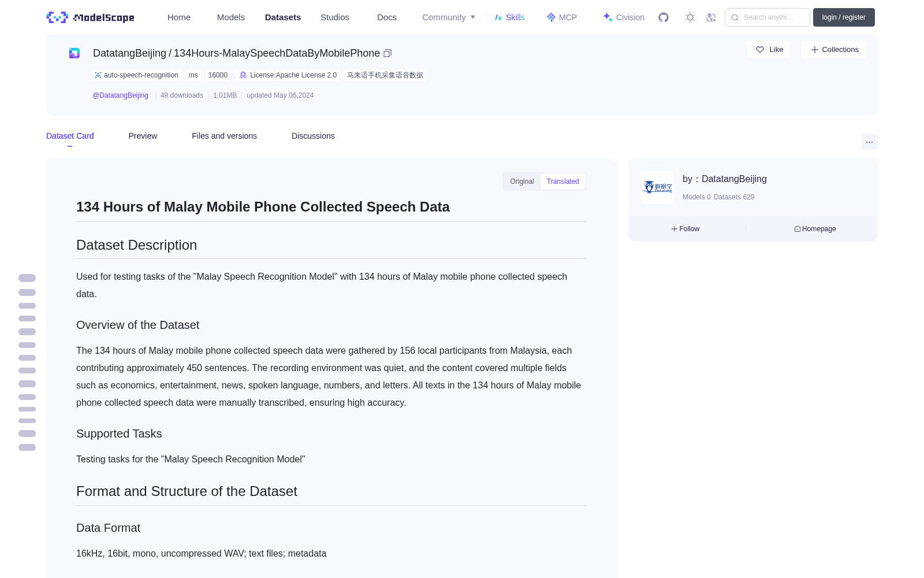Click the updated May 06,2024 text
Screen dimensions: 924x578
280,95
